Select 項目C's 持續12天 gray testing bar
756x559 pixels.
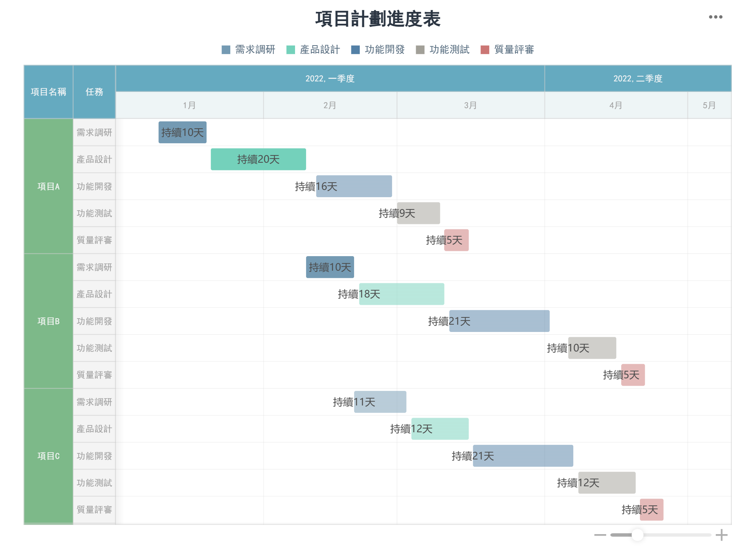point(607,483)
